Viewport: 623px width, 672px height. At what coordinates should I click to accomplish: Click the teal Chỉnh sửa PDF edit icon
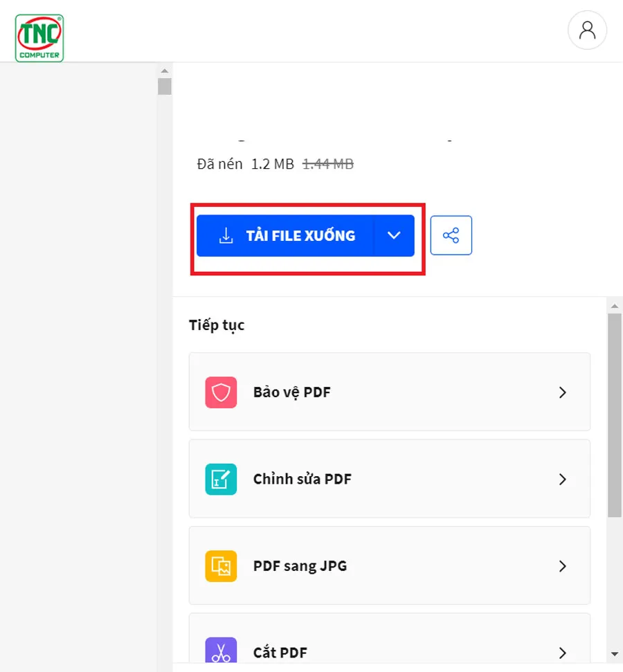click(221, 479)
